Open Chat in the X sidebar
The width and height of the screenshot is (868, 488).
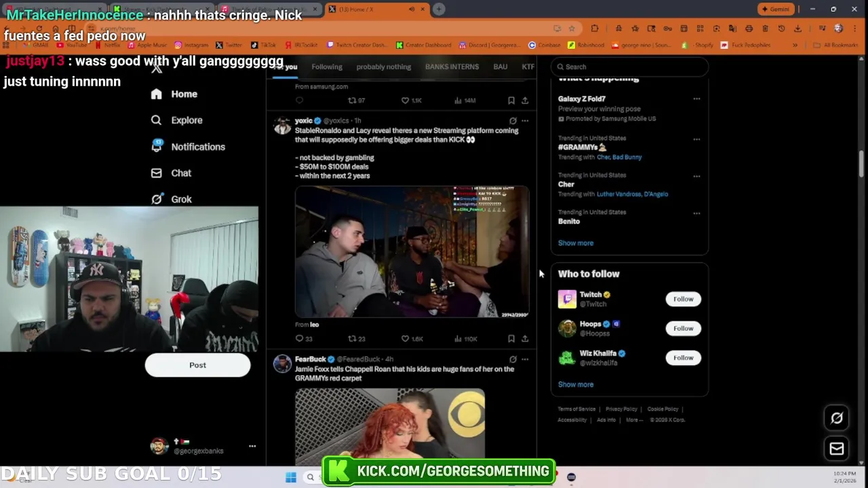(x=171, y=173)
